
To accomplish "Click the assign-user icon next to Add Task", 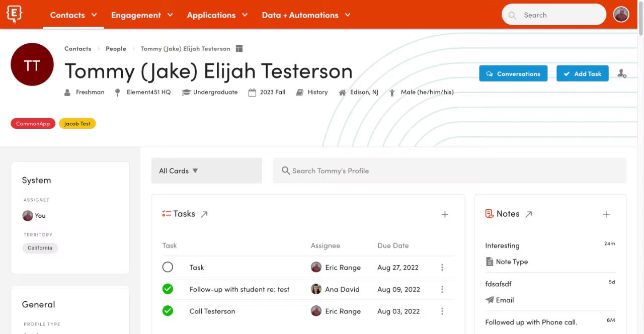I will (x=622, y=74).
